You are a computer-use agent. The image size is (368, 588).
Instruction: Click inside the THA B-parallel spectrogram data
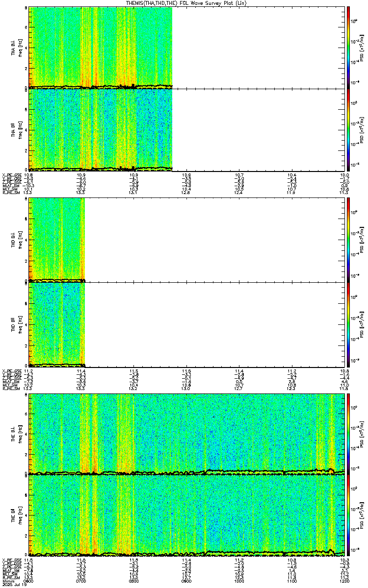tap(101, 130)
